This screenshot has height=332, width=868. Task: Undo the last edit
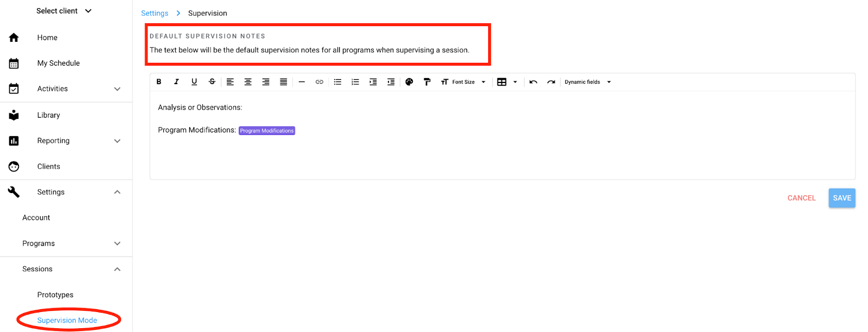[x=533, y=82]
